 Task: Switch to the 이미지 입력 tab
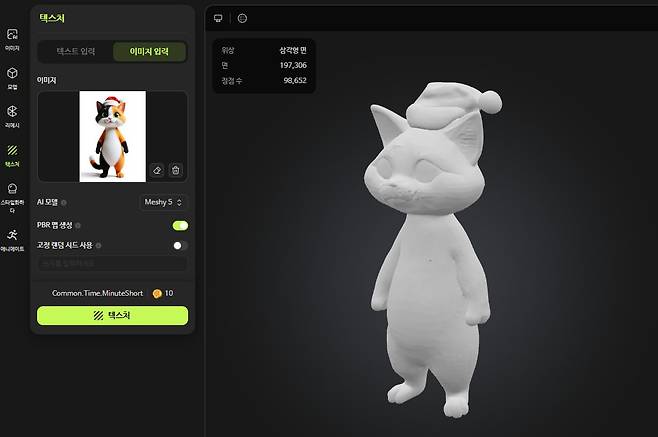tap(148, 51)
